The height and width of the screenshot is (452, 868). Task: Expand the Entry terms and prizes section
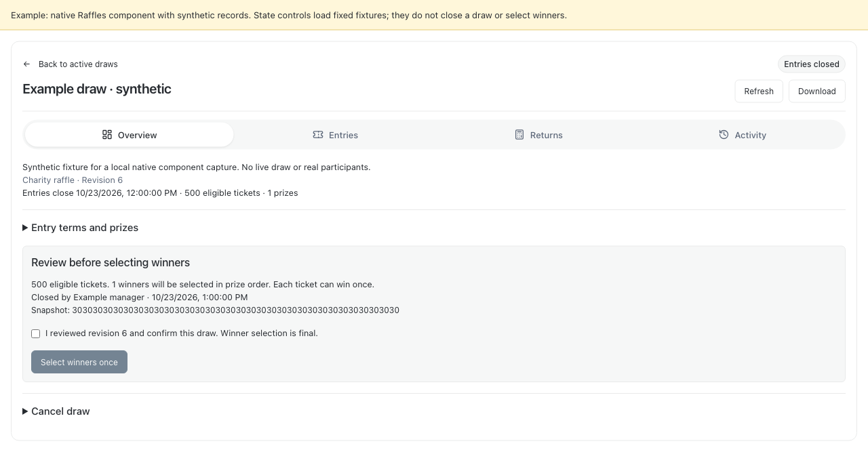(x=80, y=228)
